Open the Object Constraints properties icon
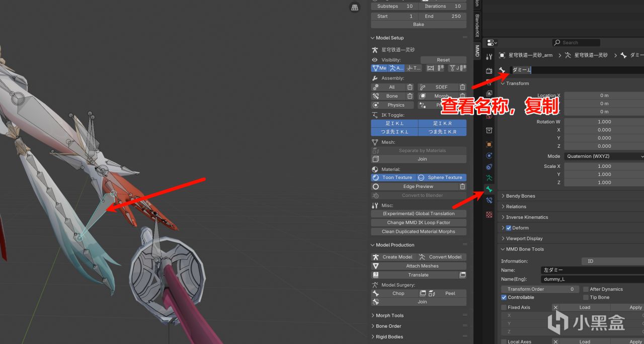Screen dimensions: 644x344 tap(489, 167)
